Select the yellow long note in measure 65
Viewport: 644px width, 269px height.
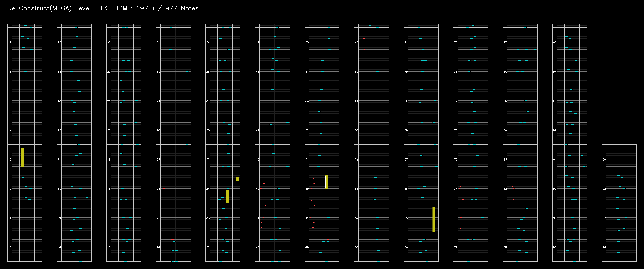[434, 219]
